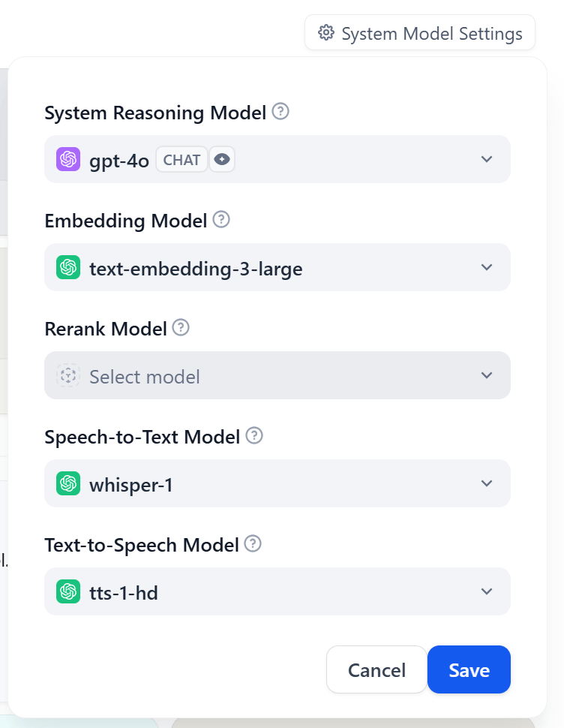
Task: Click the Save button
Action: click(x=469, y=669)
